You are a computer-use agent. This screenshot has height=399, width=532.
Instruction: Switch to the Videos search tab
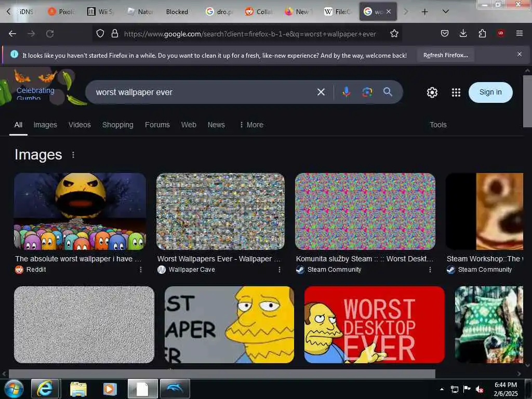(79, 125)
